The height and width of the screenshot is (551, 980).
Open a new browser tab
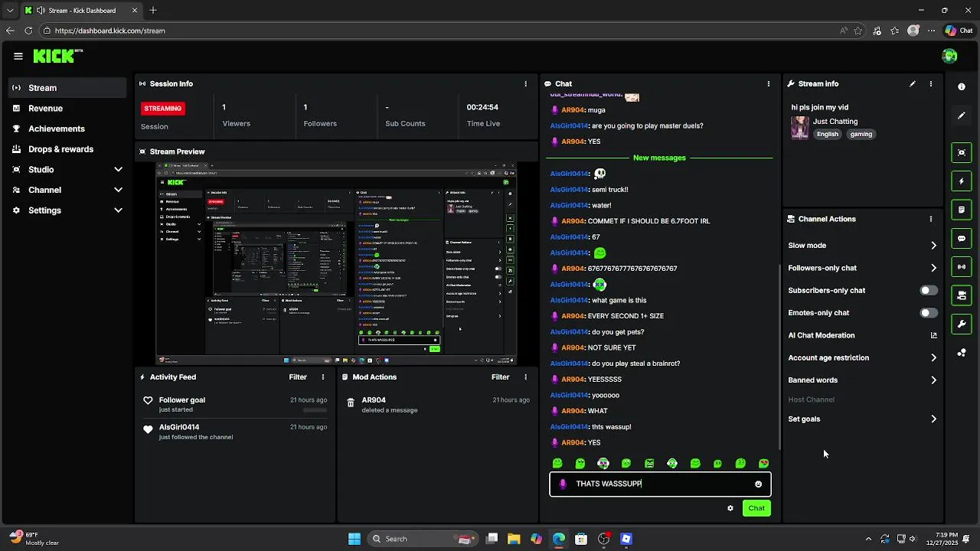153,11
